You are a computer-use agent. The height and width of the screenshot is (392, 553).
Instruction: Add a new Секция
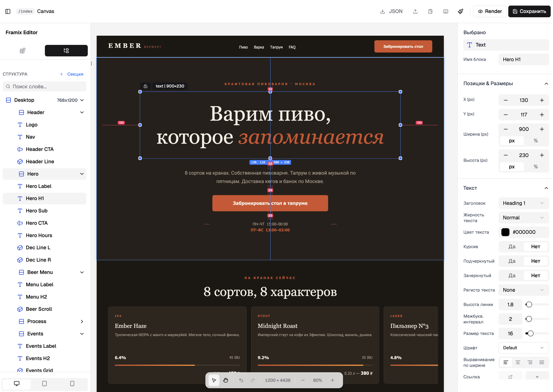pyautogui.click(x=72, y=74)
